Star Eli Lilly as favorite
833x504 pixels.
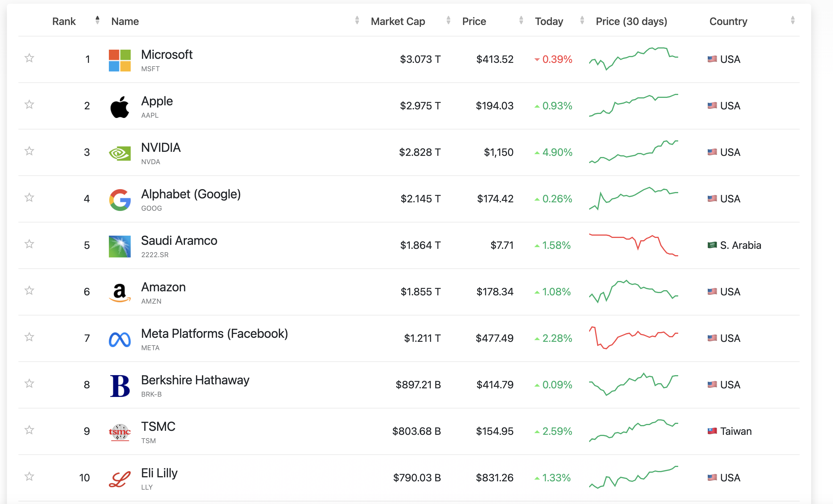29,476
